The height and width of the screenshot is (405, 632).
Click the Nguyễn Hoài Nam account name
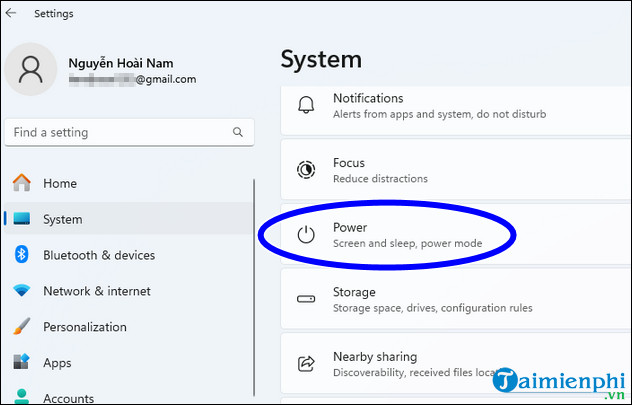coord(121,63)
